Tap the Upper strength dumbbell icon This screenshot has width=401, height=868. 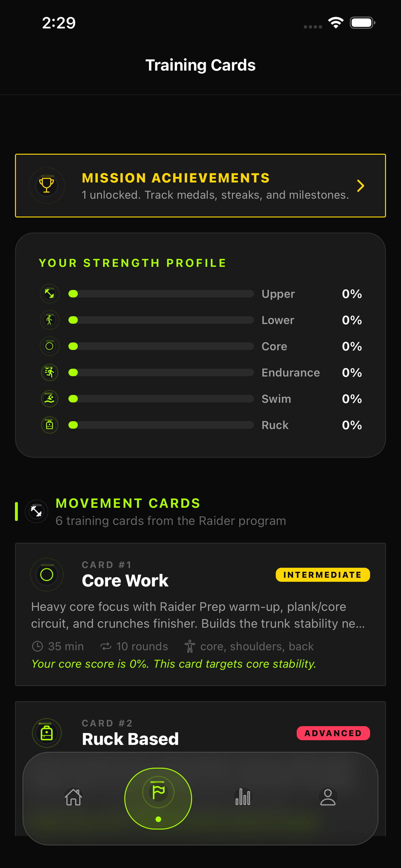point(49,293)
